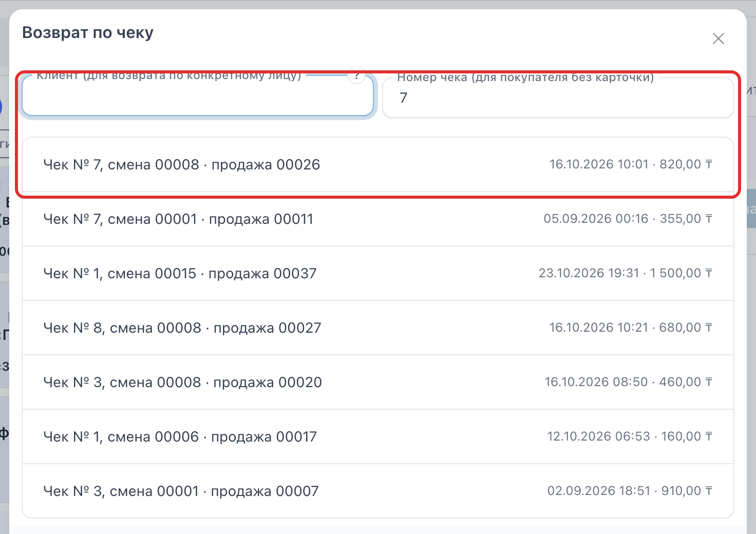Viewport: 756px width, 534px height.
Task: Click the dialog title Возврат по чеку
Action: pos(88,33)
